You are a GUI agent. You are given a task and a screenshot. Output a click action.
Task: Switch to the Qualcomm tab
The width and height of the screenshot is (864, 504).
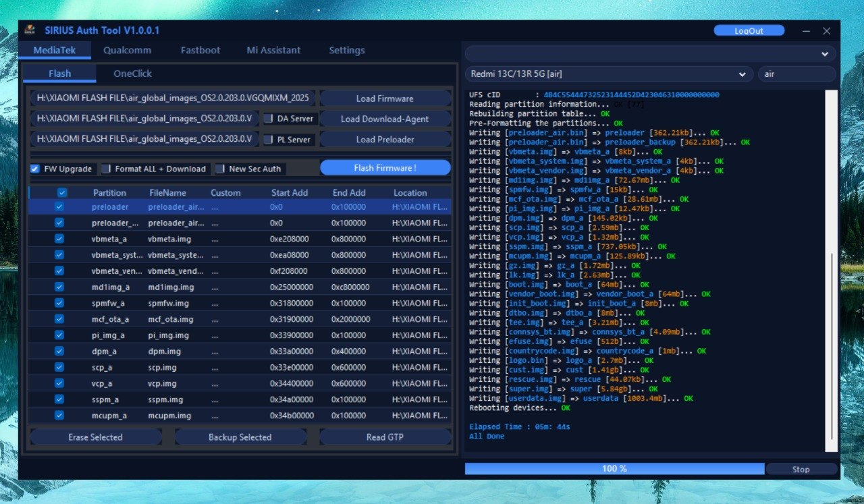128,51
